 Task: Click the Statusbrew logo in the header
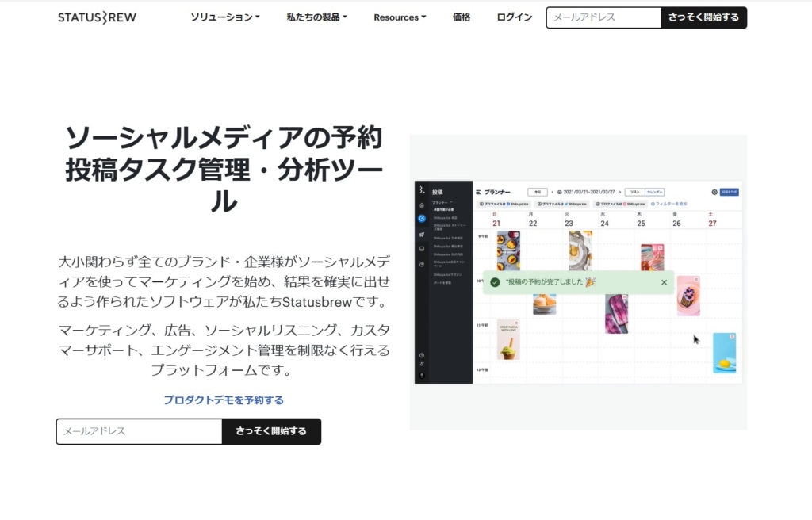click(x=97, y=17)
